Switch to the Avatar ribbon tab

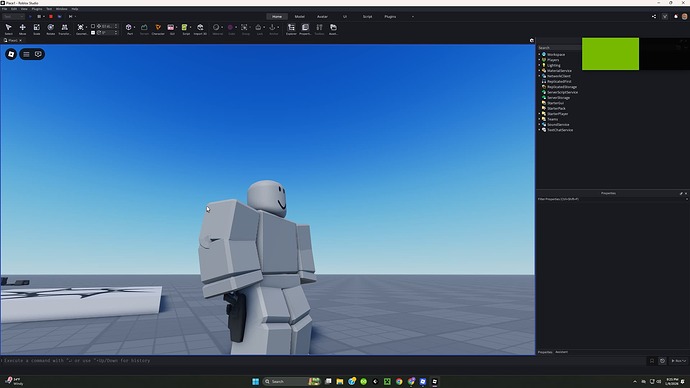[x=322, y=17]
